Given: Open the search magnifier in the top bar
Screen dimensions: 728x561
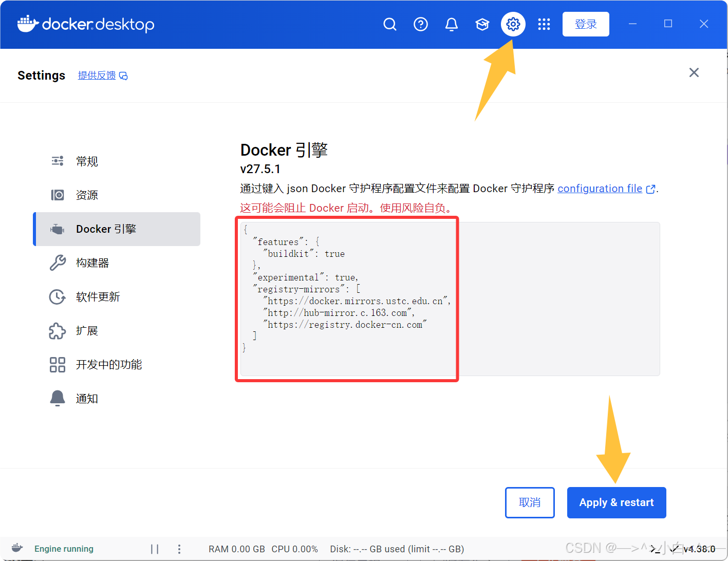Looking at the screenshot, I should point(389,24).
